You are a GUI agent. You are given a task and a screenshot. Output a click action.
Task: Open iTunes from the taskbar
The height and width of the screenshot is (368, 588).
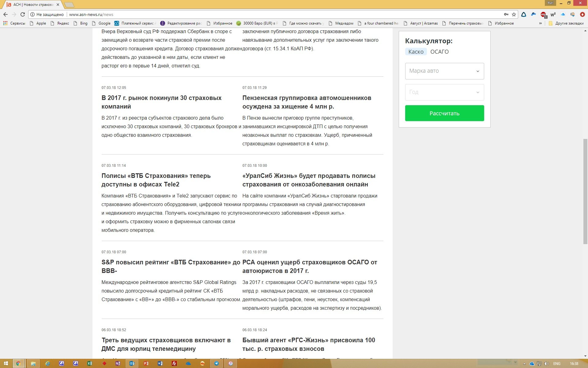pos(231,363)
